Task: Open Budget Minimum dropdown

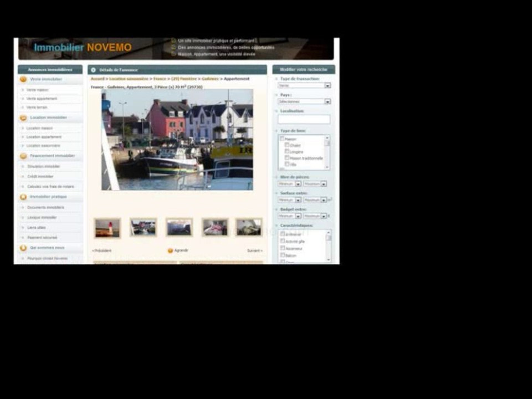Action: tap(289, 217)
